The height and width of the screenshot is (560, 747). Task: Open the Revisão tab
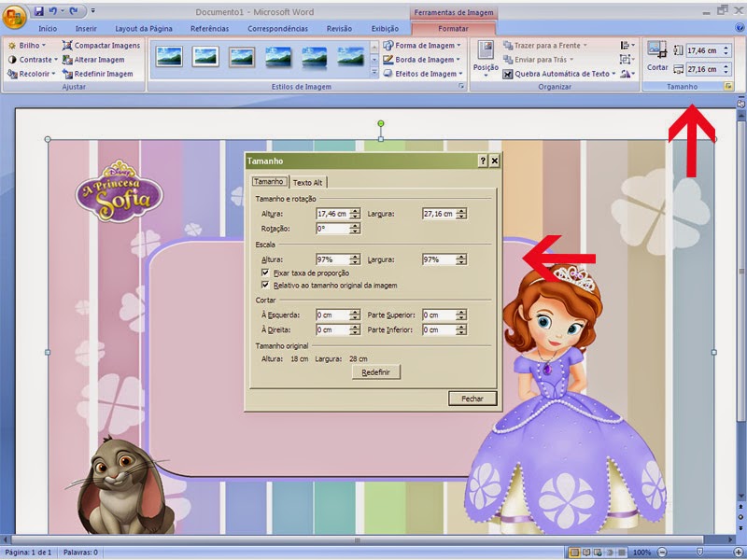coord(339,29)
